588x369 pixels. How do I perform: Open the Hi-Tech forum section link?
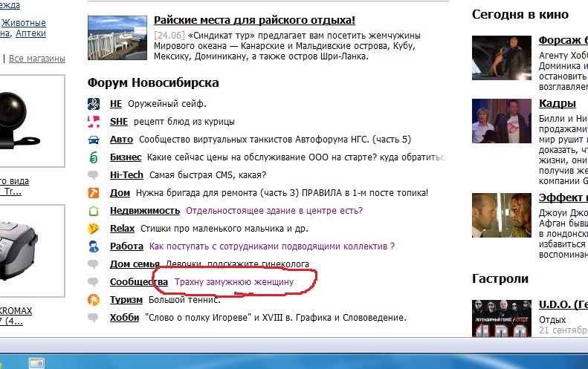point(126,175)
